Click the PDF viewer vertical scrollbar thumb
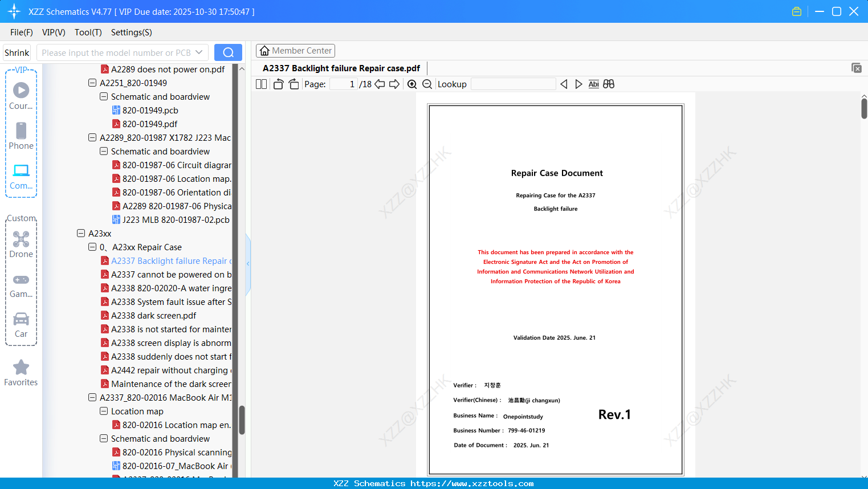 pos(864,108)
